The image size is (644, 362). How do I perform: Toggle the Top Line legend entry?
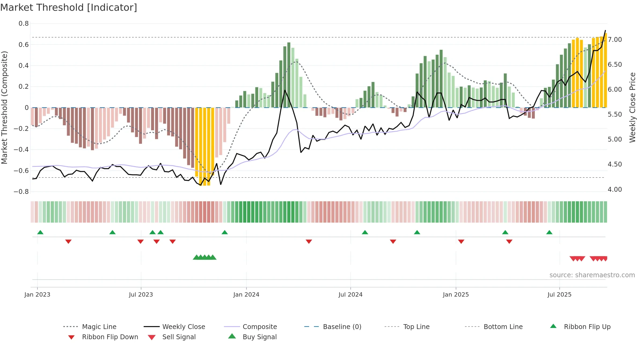pos(407,327)
